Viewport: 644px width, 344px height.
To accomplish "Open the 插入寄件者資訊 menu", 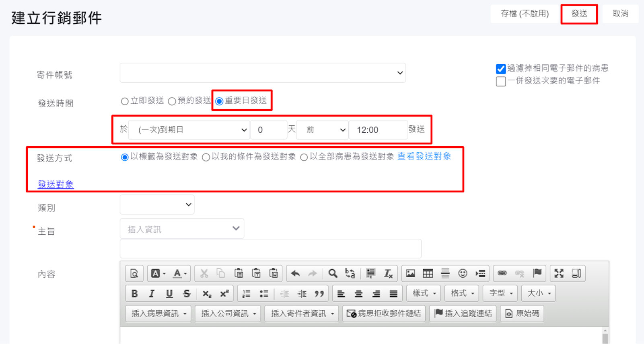I will [x=302, y=314].
